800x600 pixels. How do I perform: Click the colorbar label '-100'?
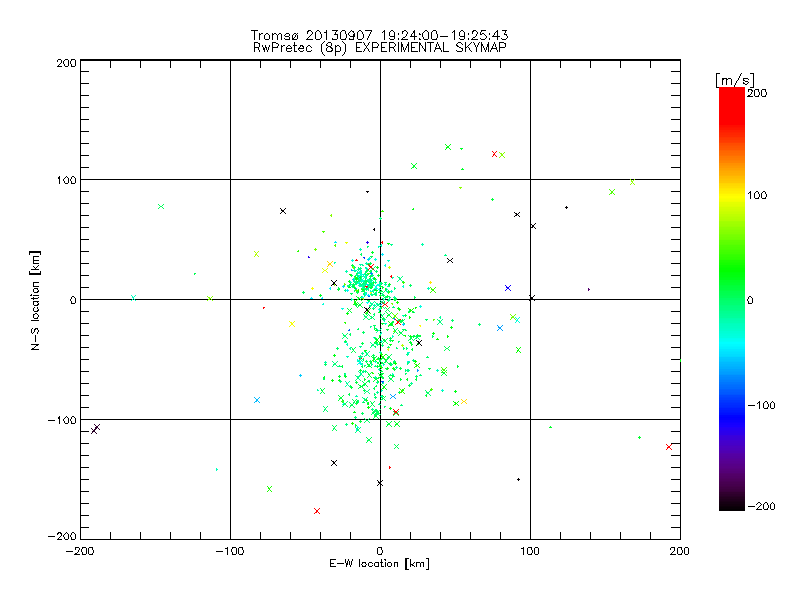point(761,405)
